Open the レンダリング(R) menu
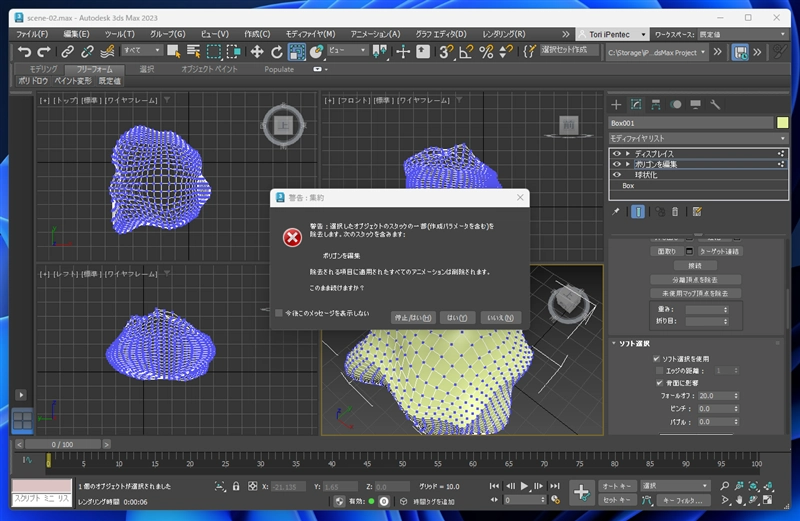Viewport: 800px width, 521px height. [504, 34]
